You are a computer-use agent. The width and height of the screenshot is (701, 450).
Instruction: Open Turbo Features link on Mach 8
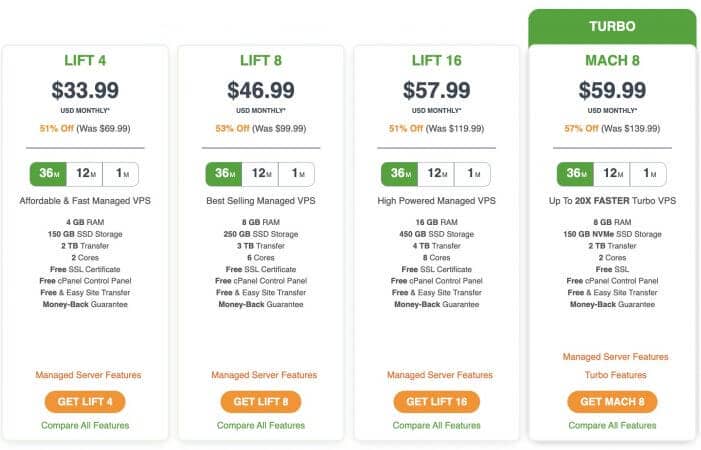click(x=616, y=375)
